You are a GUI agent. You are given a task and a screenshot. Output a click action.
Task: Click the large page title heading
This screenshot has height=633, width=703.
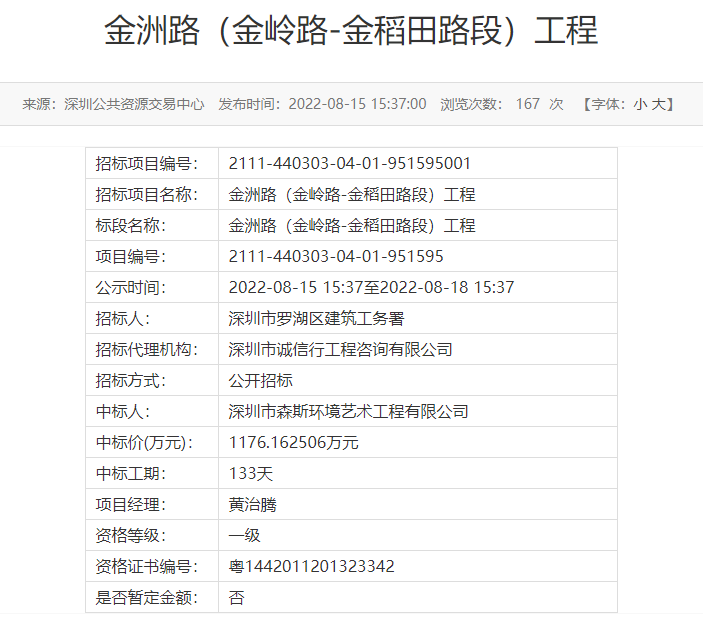351,31
